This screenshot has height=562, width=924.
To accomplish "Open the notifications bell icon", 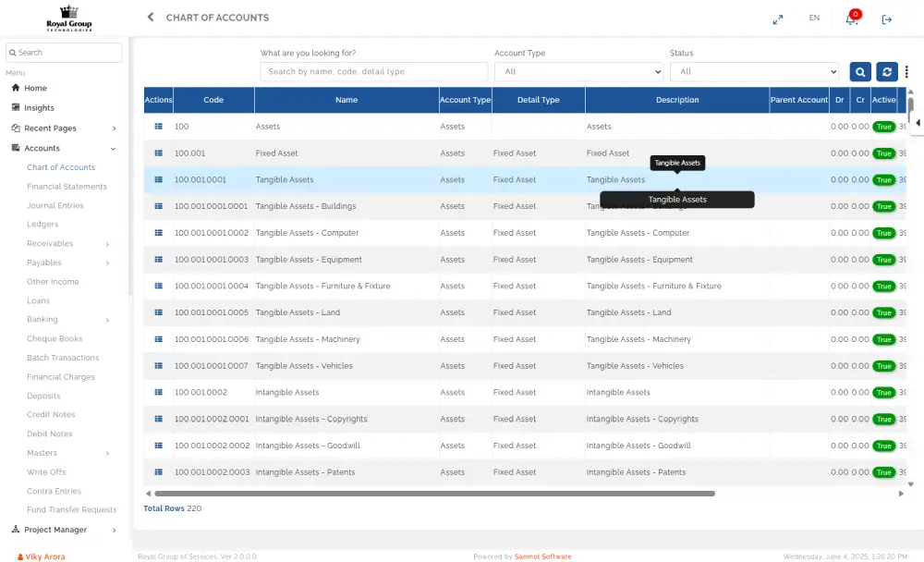I will tap(851, 19).
